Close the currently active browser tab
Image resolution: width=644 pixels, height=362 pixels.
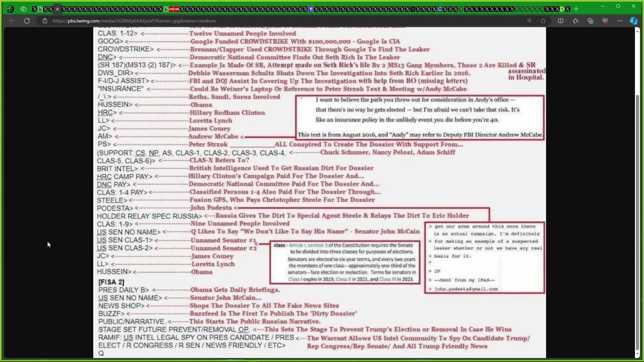click(x=57, y=9)
